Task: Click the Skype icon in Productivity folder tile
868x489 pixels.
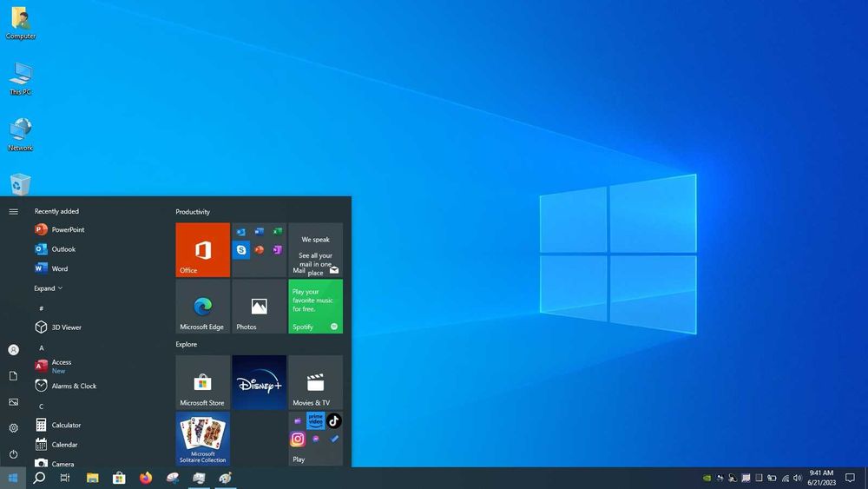Action: tap(241, 250)
